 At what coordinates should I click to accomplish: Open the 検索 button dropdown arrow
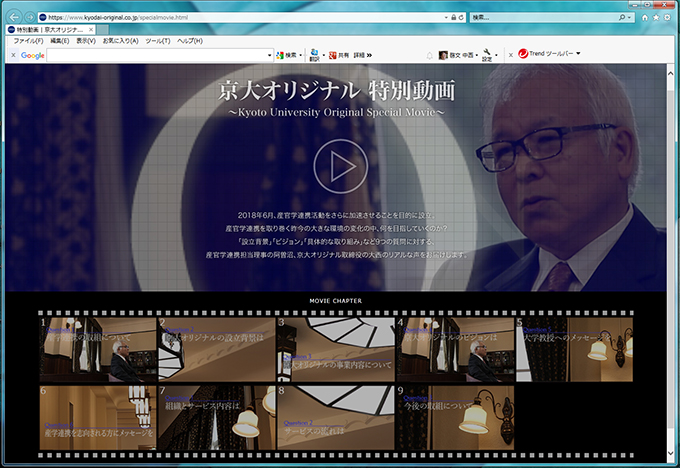coord(301,55)
